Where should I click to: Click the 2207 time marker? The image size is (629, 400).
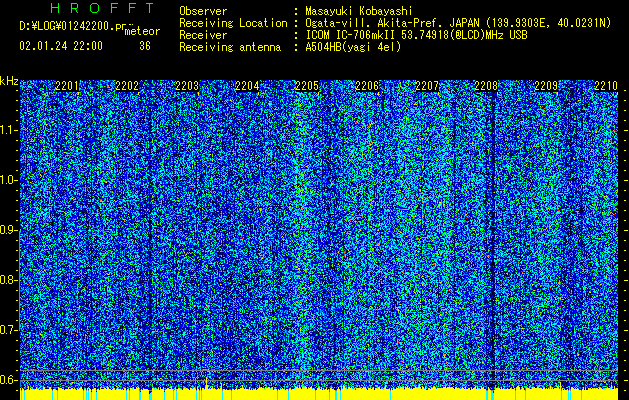coord(427,86)
